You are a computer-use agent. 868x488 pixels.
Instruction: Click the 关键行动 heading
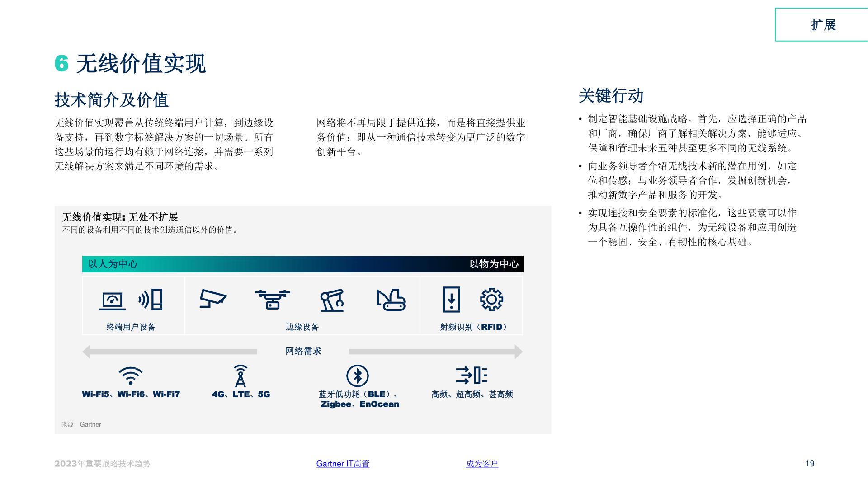pos(611,96)
